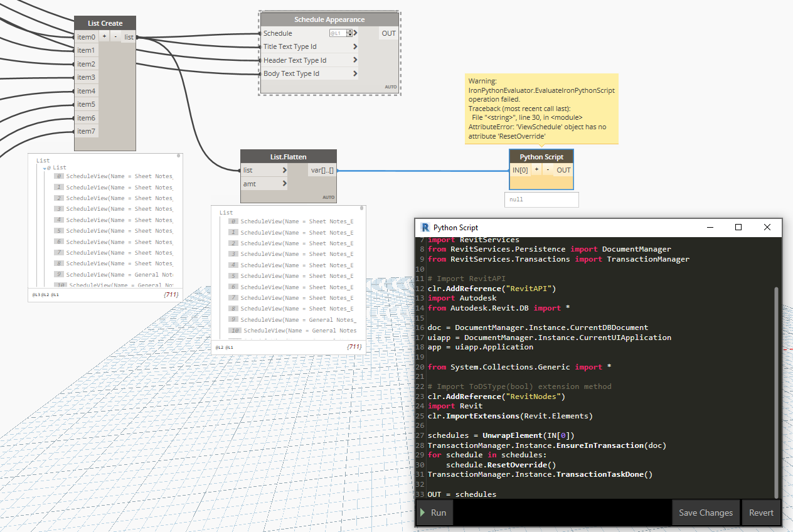
Task: Click the item3 input port on List Create
Action: click(x=86, y=77)
